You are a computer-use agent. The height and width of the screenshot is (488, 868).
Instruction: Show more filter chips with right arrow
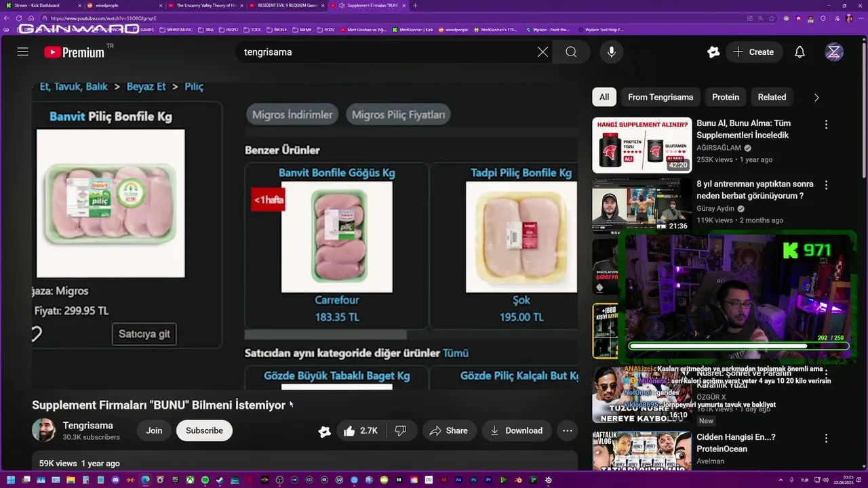tap(816, 97)
